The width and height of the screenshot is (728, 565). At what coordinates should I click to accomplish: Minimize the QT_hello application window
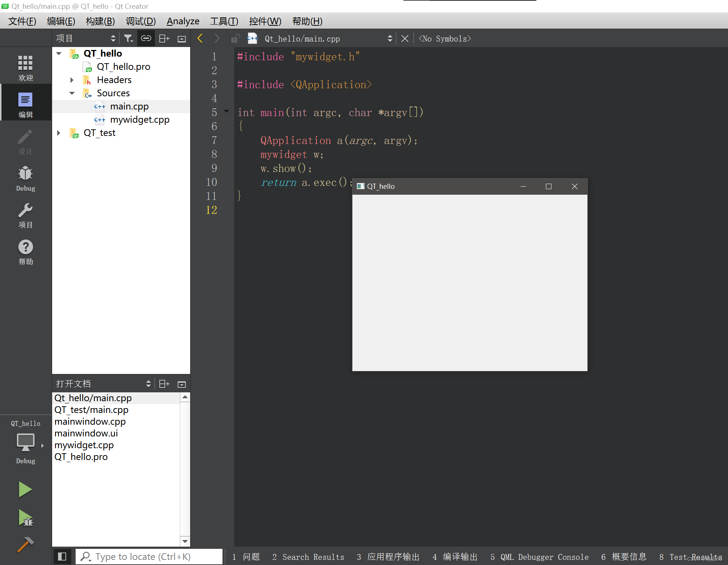(x=523, y=187)
